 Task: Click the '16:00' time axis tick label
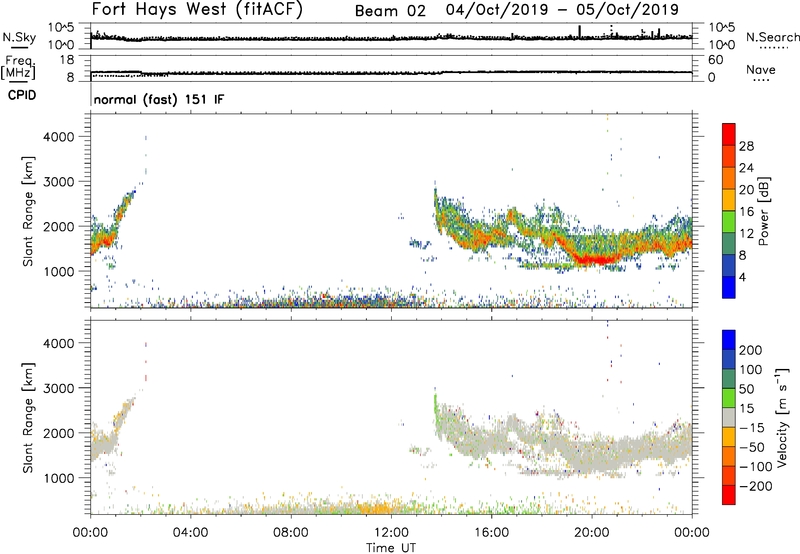[x=491, y=533]
